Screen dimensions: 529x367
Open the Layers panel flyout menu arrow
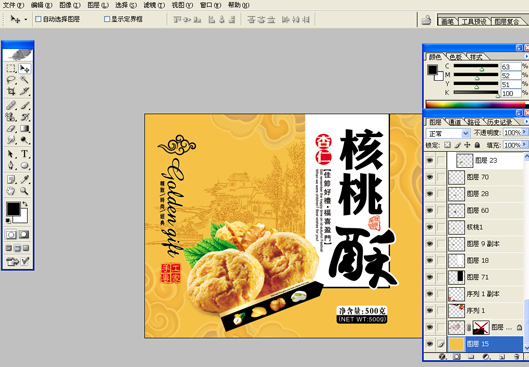pos(526,121)
